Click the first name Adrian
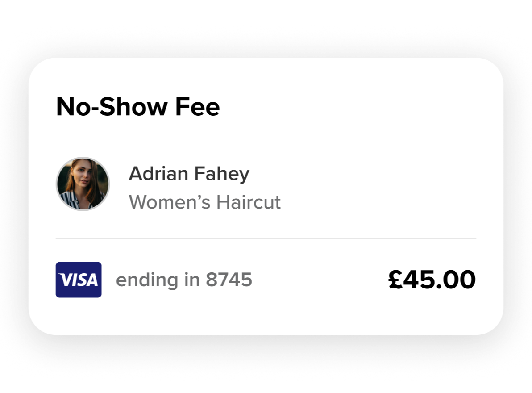 158,173
